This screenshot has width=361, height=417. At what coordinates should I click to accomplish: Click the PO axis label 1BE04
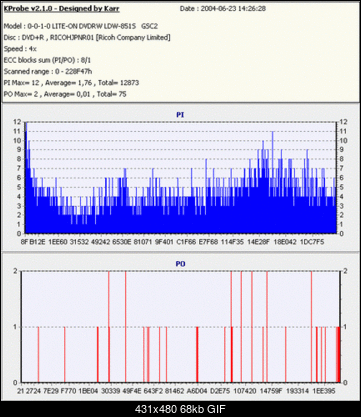coord(88,390)
